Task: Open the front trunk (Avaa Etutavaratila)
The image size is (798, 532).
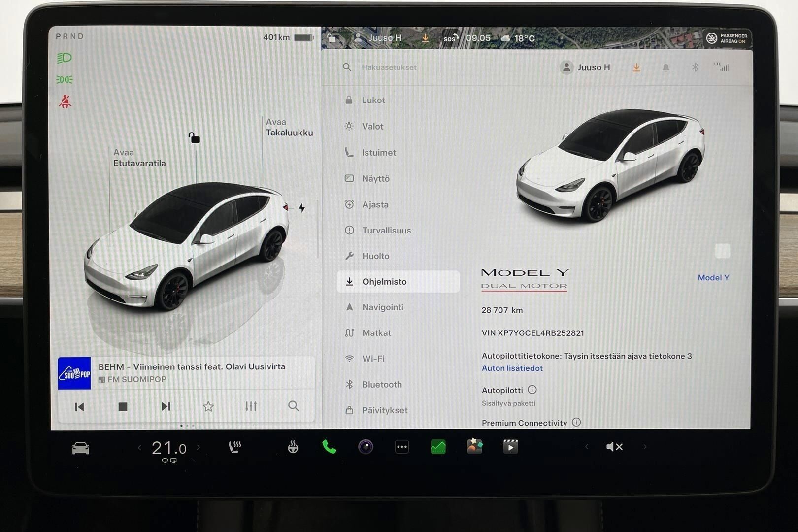Action: 139,158
